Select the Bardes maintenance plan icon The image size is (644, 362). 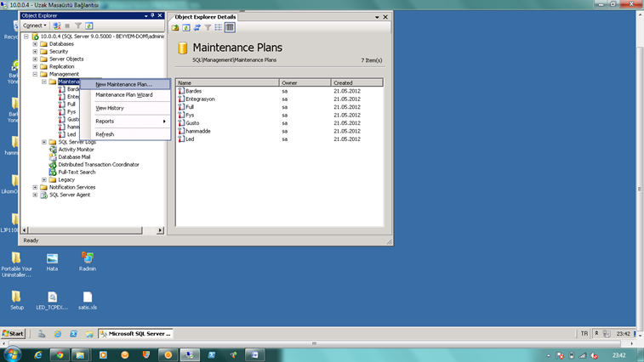(181, 91)
